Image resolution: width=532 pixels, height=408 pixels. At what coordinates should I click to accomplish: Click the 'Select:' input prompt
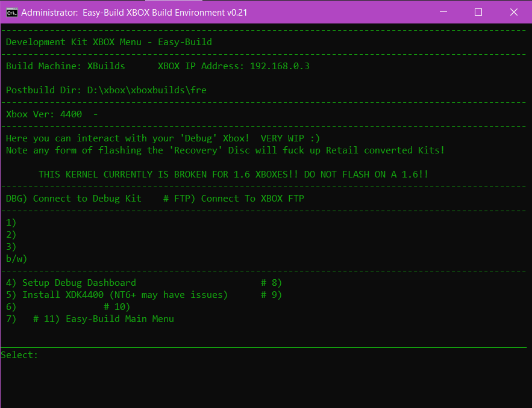click(19, 355)
